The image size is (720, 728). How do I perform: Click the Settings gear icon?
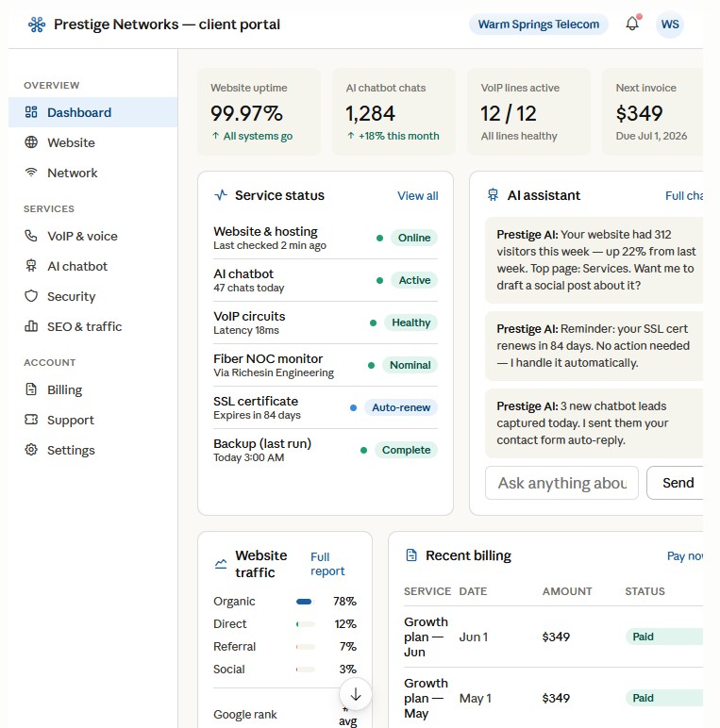click(31, 450)
